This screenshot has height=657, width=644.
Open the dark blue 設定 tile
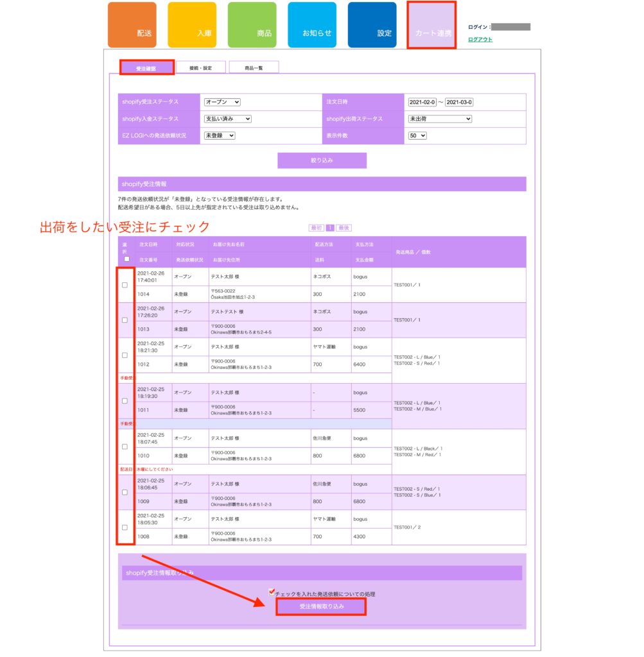(372, 25)
